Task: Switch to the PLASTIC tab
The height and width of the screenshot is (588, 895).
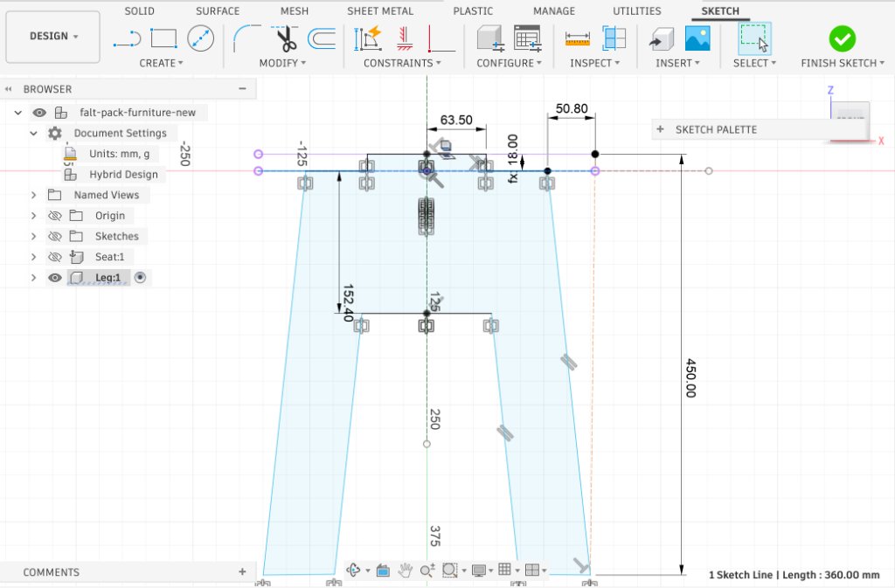Action: click(x=473, y=10)
